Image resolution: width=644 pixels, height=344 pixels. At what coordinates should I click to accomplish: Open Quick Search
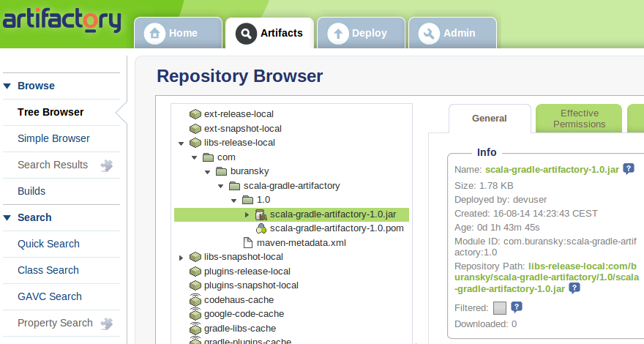(48, 244)
